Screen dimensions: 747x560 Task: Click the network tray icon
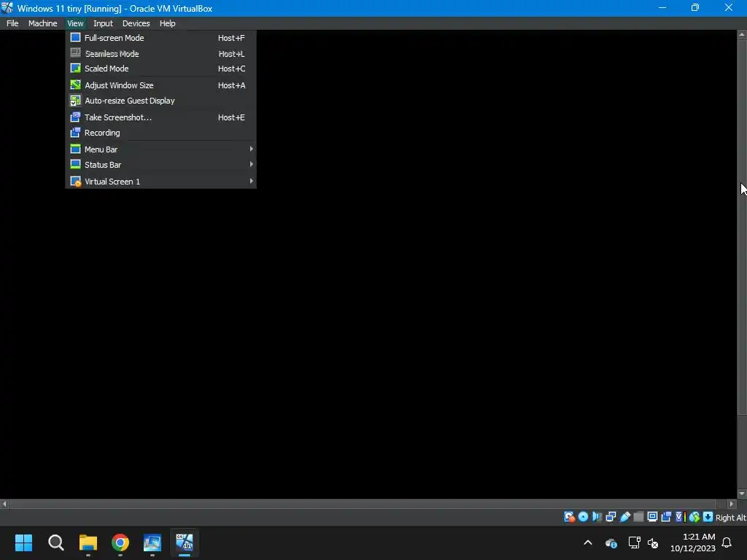634,542
